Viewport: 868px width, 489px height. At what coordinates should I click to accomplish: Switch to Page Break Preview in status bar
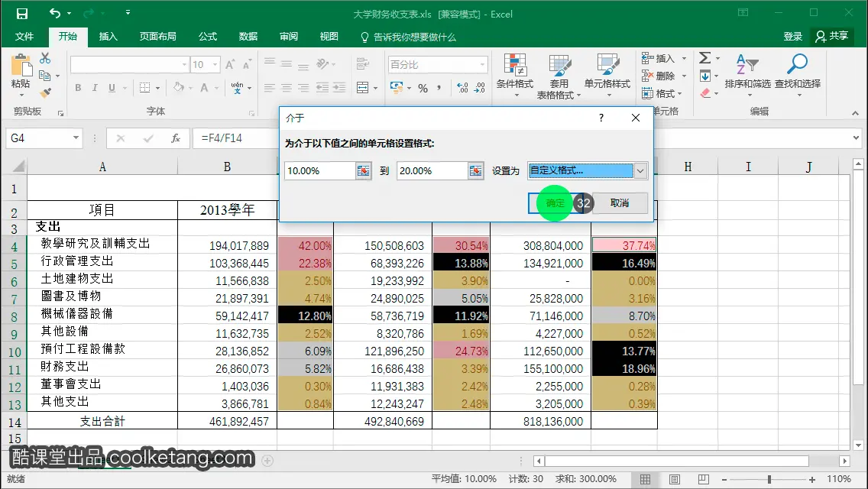(703, 480)
